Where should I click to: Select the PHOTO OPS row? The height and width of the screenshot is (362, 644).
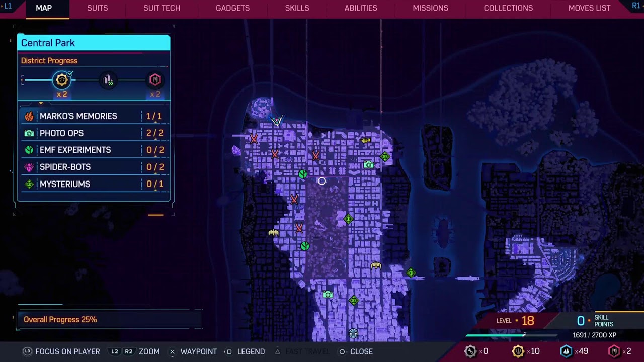click(94, 133)
